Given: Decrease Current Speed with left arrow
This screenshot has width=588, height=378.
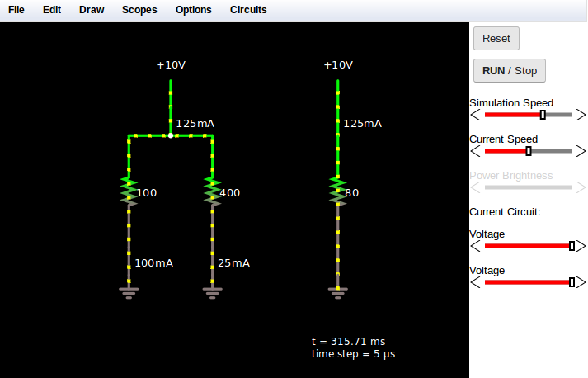Looking at the screenshot, I should pyautogui.click(x=476, y=151).
